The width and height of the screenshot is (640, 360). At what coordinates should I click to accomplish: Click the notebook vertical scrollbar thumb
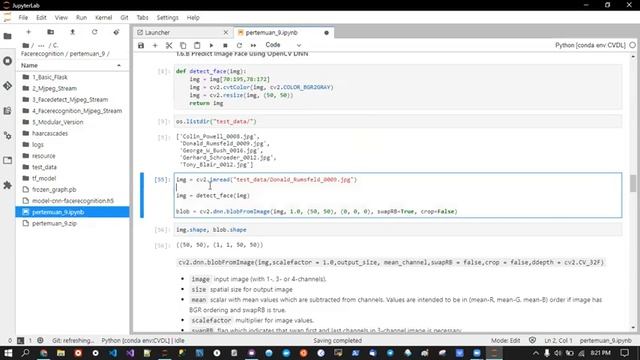(633, 183)
